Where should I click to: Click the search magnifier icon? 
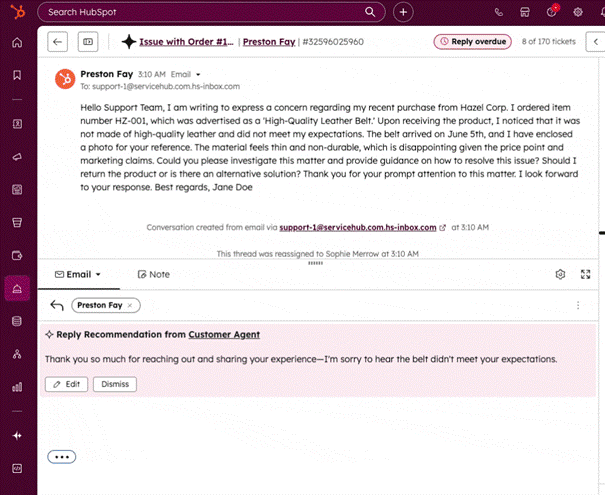(x=370, y=12)
